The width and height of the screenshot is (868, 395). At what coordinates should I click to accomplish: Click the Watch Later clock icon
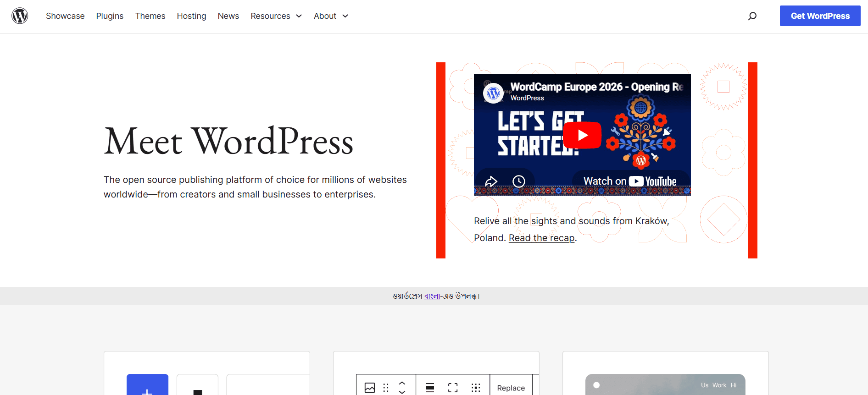click(x=519, y=181)
